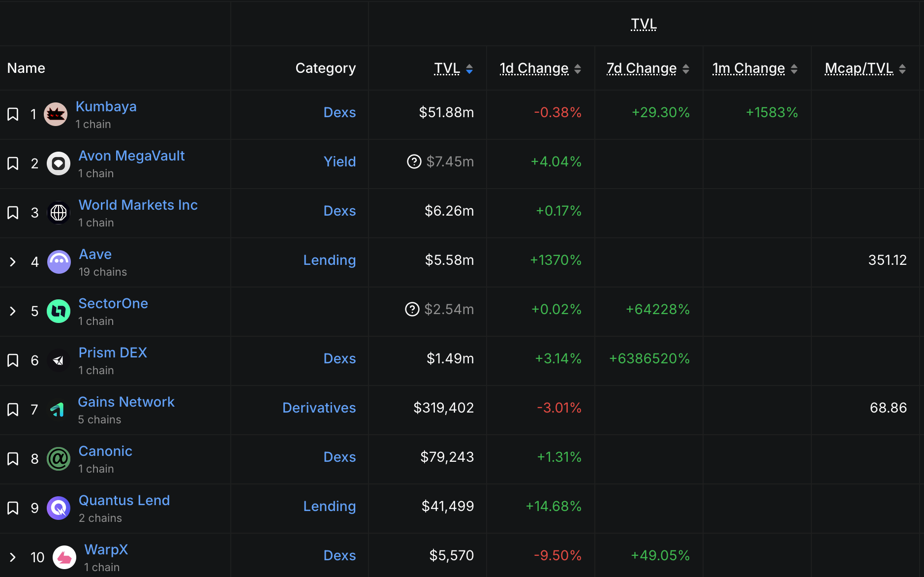Select the +1370% daily change
This screenshot has height=577, width=924.
point(555,260)
